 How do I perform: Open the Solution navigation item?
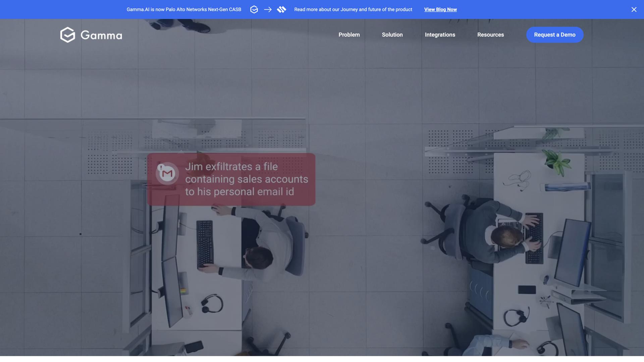(392, 35)
